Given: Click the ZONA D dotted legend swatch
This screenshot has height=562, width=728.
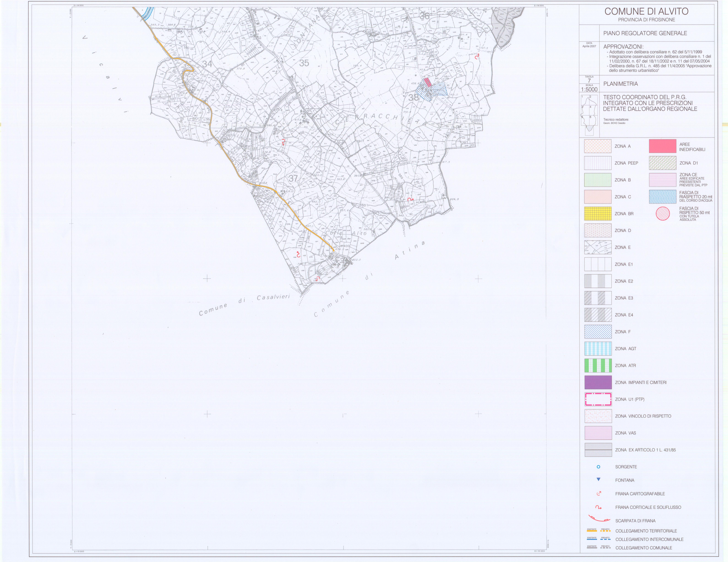Looking at the screenshot, I should [x=598, y=230].
